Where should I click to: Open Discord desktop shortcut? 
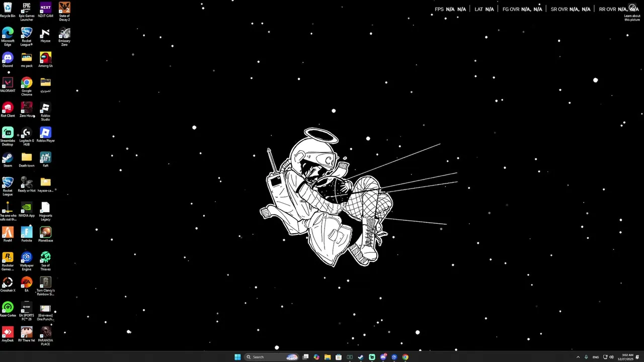(8, 60)
